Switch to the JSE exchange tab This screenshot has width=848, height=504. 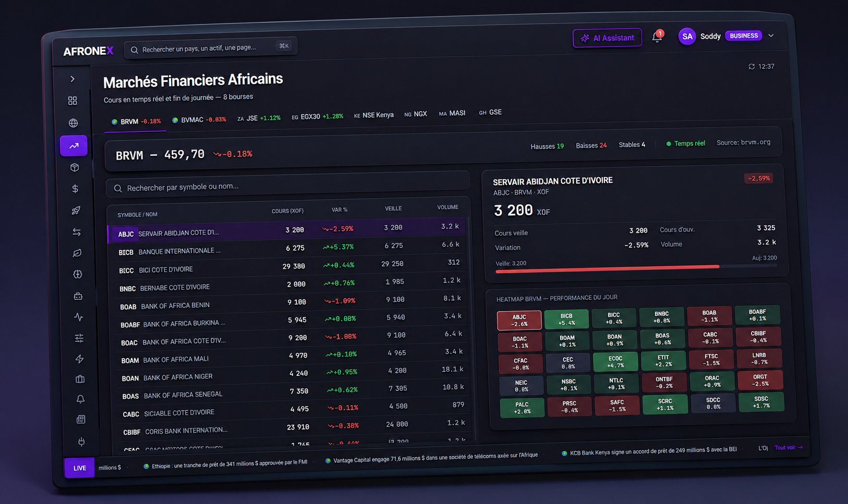point(259,118)
